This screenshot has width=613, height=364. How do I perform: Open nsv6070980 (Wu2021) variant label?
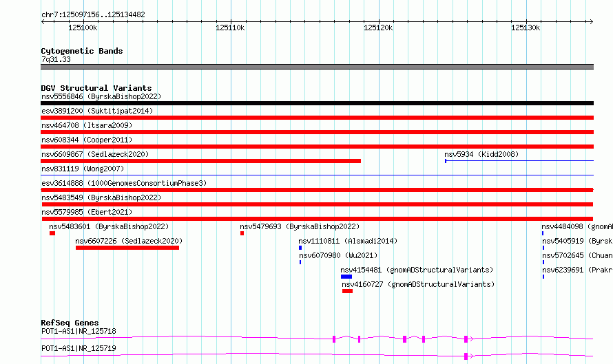[x=338, y=255]
